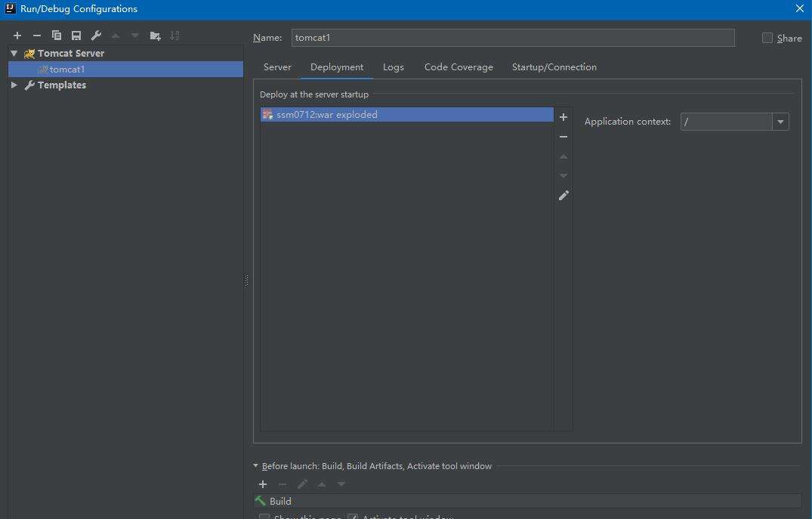Click the Templates wrench icon
The height and width of the screenshot is (519, 812).
pos(29,85)
